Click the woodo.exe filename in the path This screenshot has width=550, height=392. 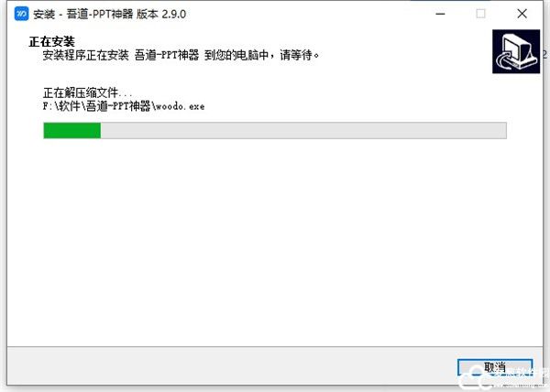pyautogui.click(x=180, y=106)
